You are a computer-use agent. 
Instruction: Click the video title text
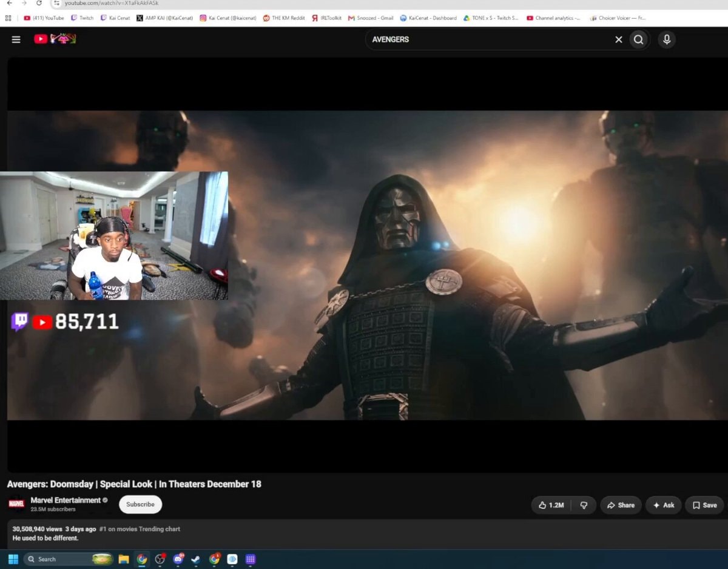click(134, 484)
